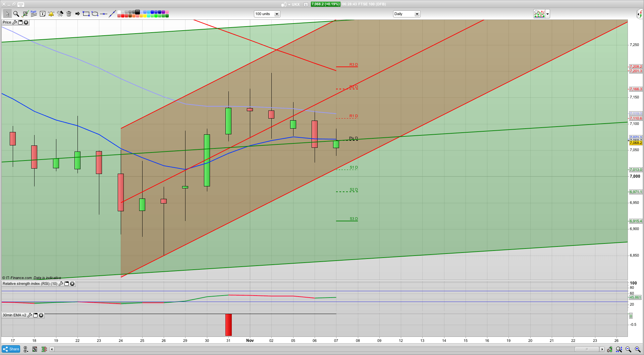The width and height of the screenshot is (644, 355).
Task: Click the instrument info icon
Action: (306, 4)
